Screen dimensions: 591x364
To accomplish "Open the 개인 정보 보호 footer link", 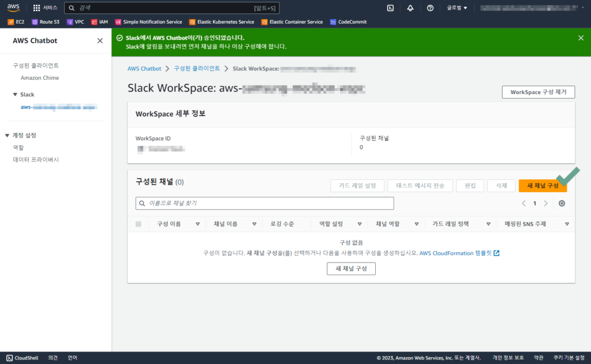I will click(508, 358).
